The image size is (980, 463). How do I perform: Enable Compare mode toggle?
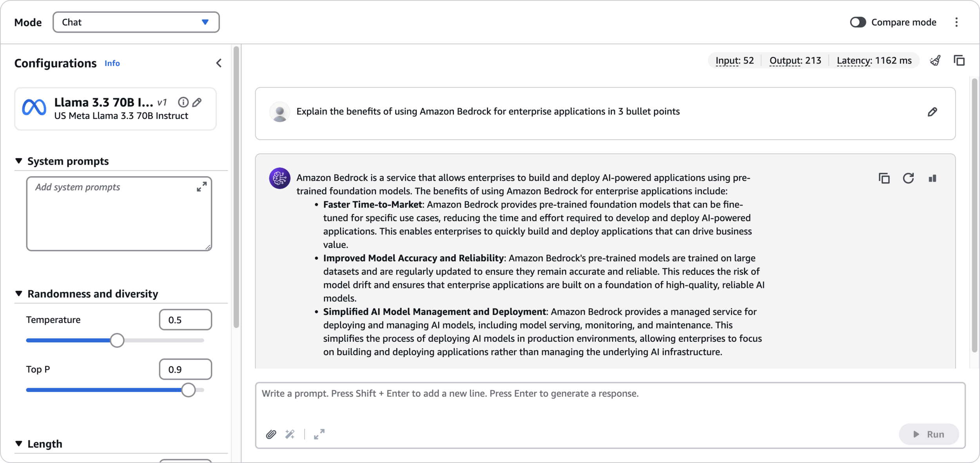tap(858, 22)
